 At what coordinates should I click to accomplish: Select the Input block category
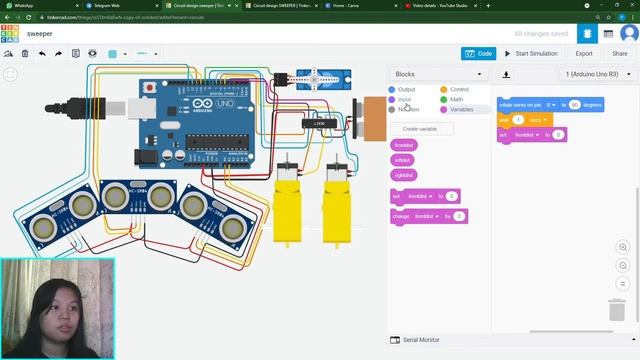point(400,99)
